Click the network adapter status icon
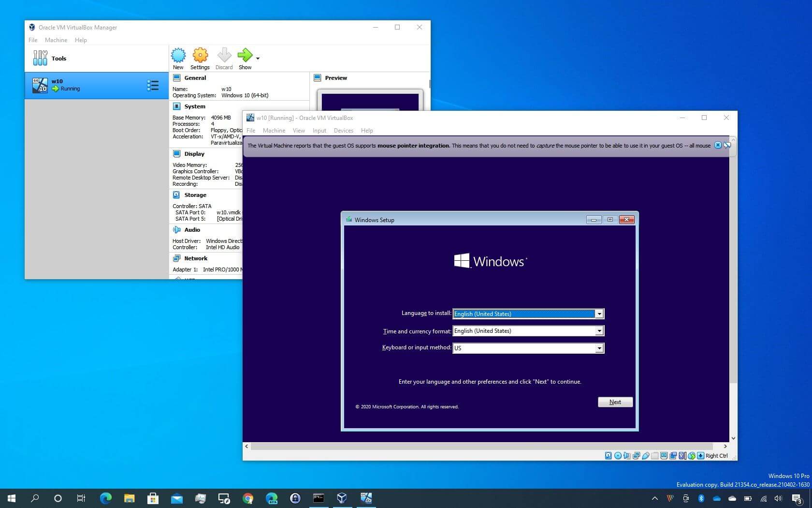 (637, 455)
